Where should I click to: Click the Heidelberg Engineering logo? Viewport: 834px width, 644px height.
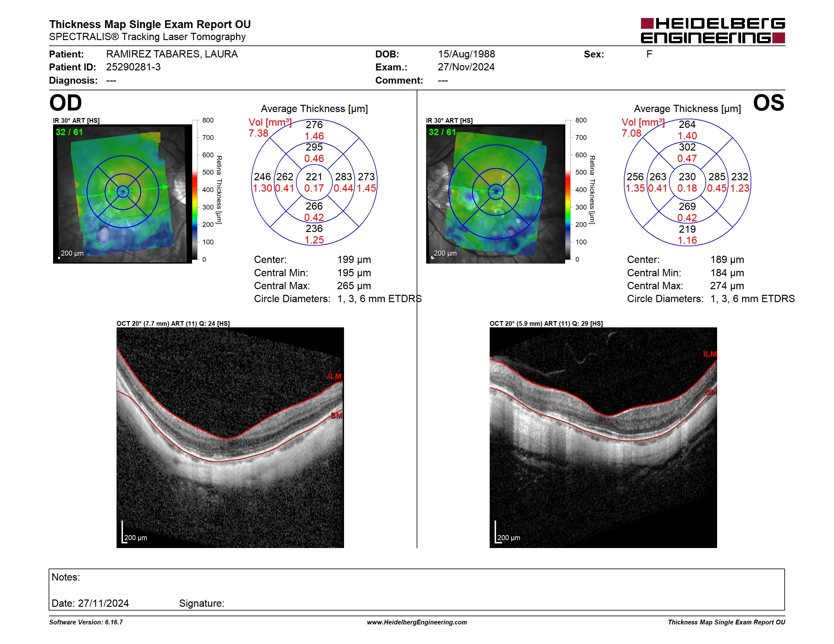pyautogui.click(x=713, y=31)
